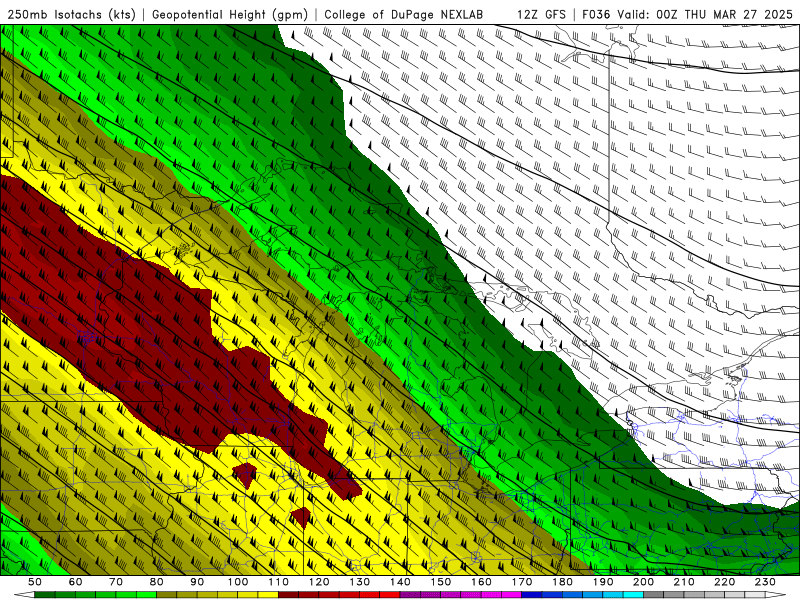Pick the gray swatch on the legend bar
800x600 pixels.
[x=654, y=595]
